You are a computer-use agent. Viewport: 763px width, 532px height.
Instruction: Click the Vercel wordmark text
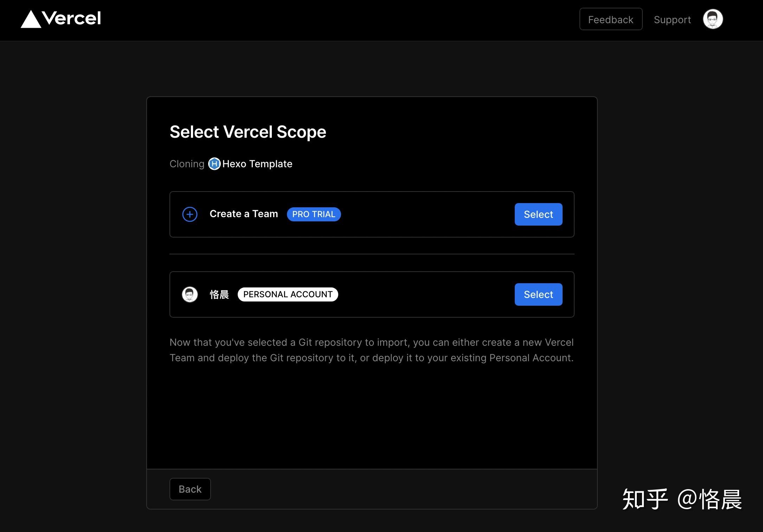(x=71, y=18)
